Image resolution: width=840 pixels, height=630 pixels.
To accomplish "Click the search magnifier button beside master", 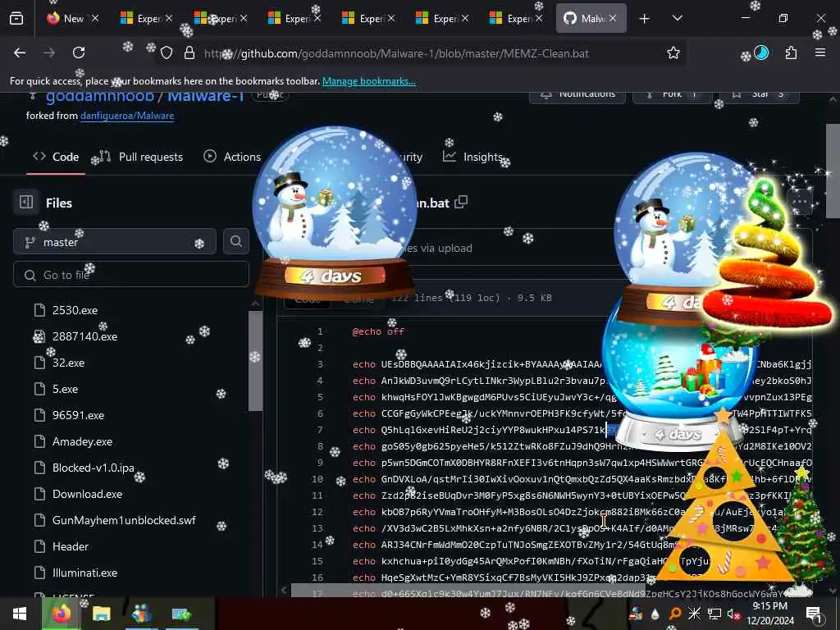I will 235,242.
